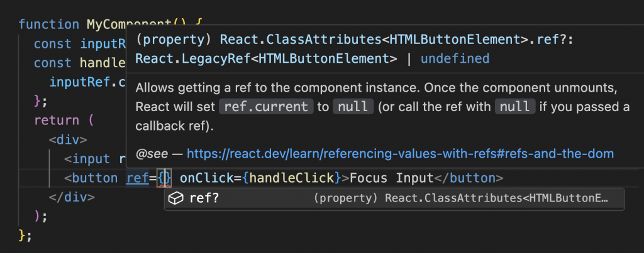
Task: Click the closing '</div>' tag
Action: coord(72,197)
